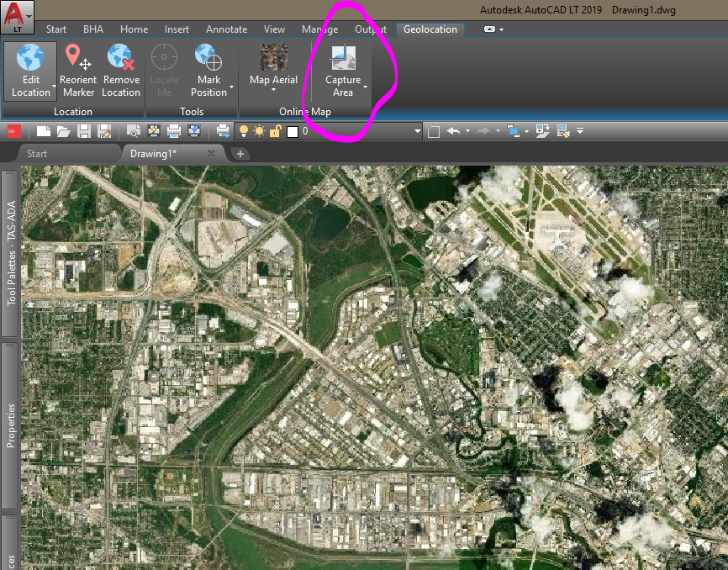Image resolution: width=728 pixels, height=570 pixels.
Task: Open the Tool Palettes - TAS-ADA side panel
Action: pyautogui.click(x=11, y=253)
